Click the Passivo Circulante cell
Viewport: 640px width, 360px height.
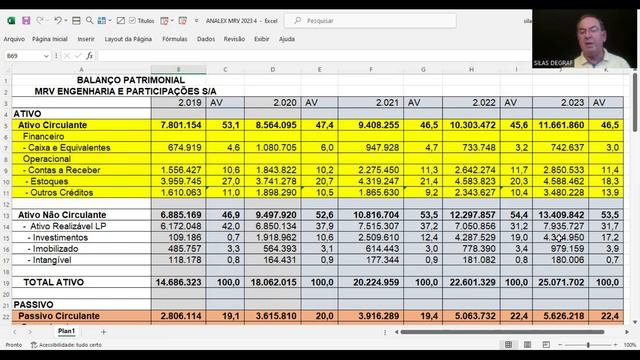tap(81, 316)
